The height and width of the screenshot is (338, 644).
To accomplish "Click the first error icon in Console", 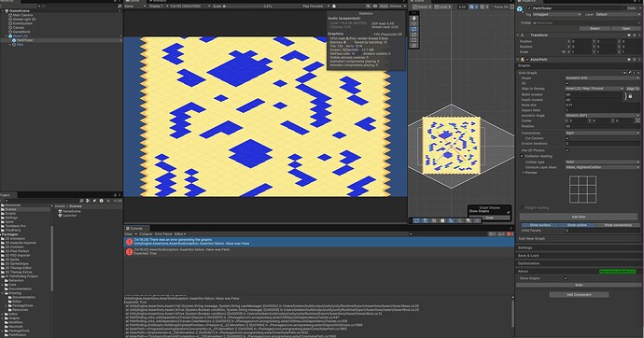I will (130, 242).
